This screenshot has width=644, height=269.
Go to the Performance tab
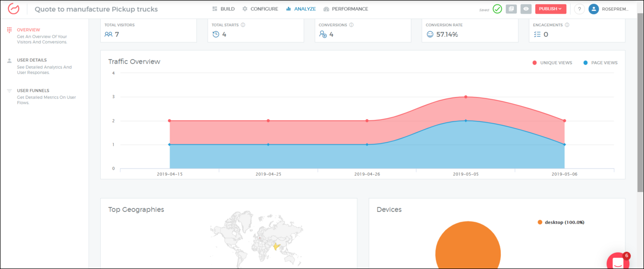[345, 9]
